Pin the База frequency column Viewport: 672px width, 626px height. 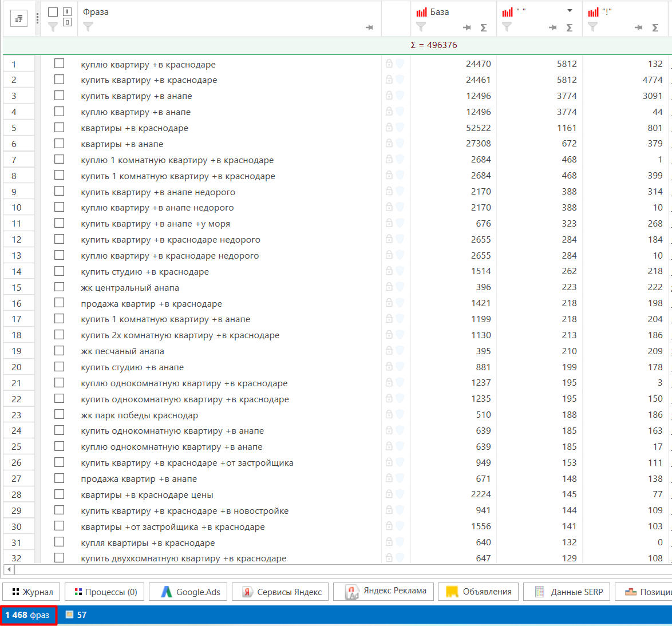[x=467, y=27]
